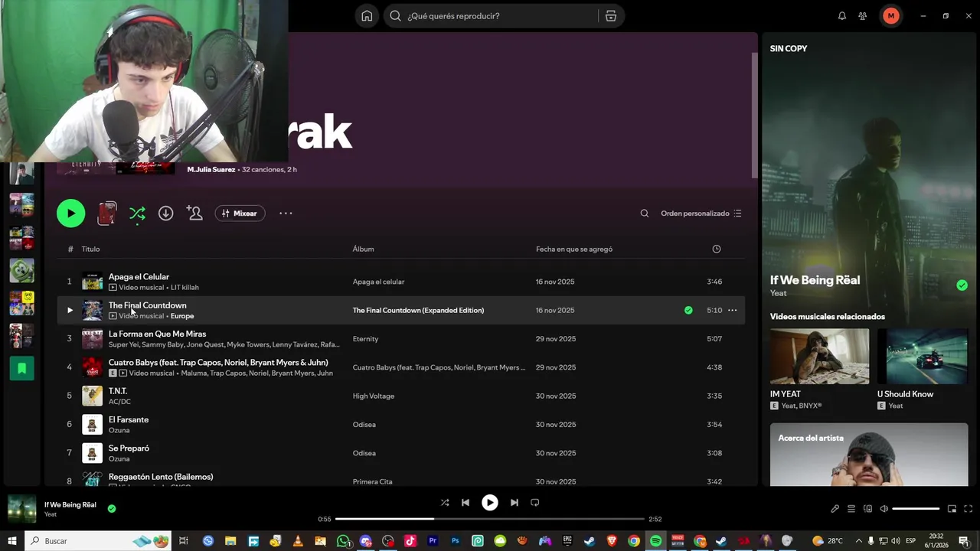Open album link 'The Final Countdown (Expanded Edition)'
The width and height of the screenshot is (980, 551).
tap(418, 310)
